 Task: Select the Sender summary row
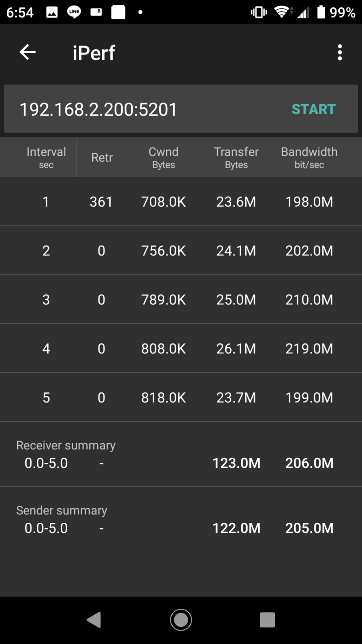point(181,519)
